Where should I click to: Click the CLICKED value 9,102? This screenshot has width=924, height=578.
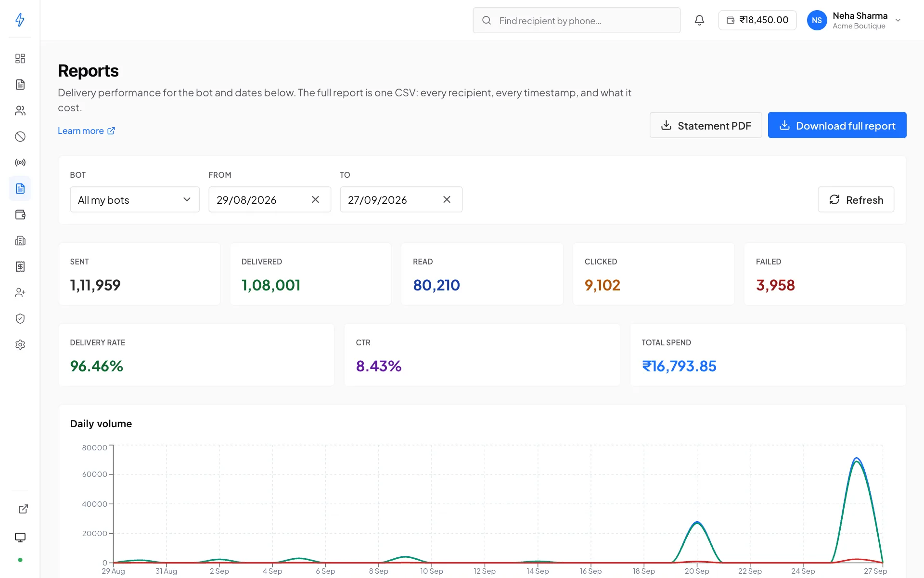(602, 285)
